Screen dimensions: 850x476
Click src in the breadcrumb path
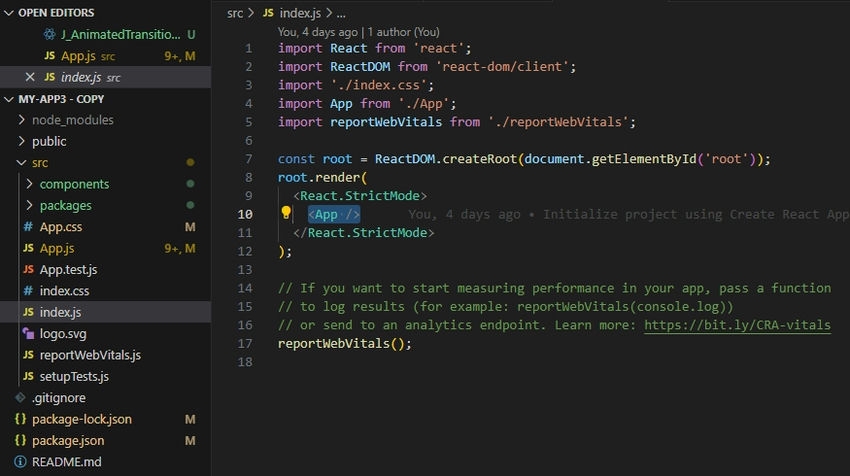click(x=235, y=14)
